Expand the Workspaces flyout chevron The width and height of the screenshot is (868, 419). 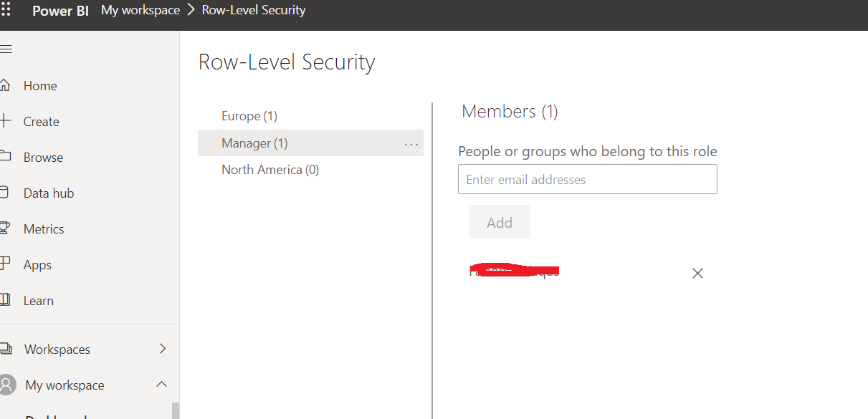(162, 349)
